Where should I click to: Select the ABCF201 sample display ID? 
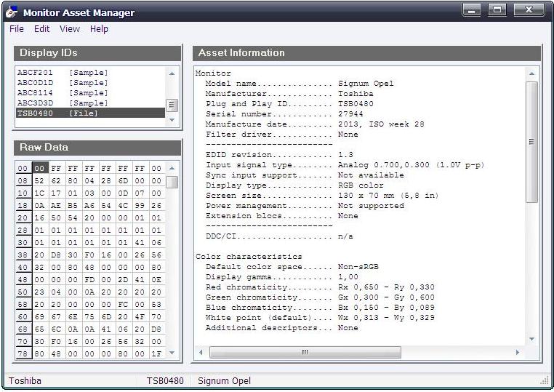click(62, 73)
